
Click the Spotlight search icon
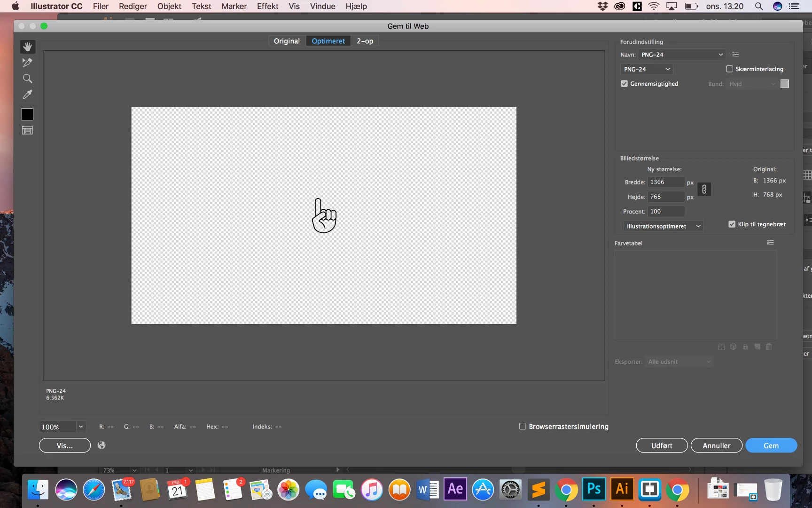(758, 6)
